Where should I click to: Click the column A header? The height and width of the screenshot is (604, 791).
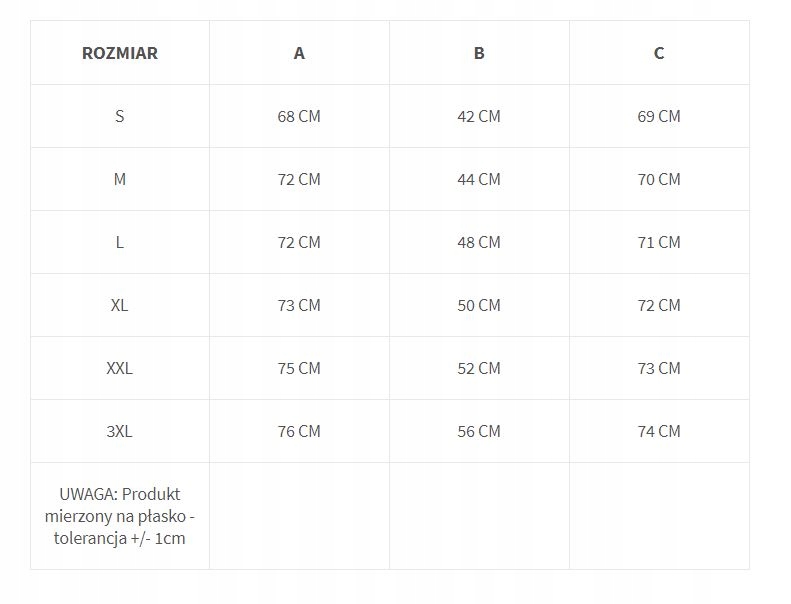point(299,53)
